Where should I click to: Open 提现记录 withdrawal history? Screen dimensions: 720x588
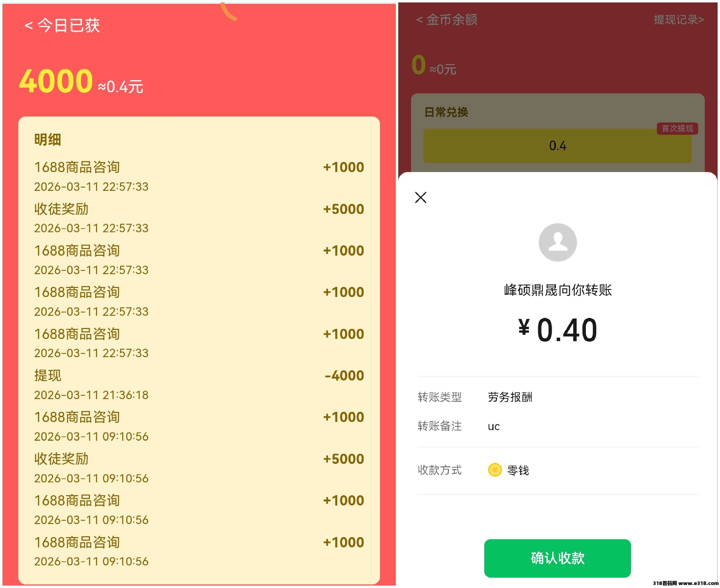point(679,20)
